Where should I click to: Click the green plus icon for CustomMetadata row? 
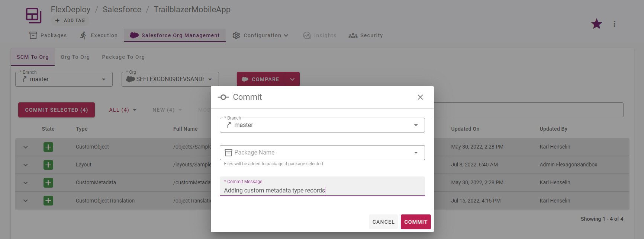[48, 183]
